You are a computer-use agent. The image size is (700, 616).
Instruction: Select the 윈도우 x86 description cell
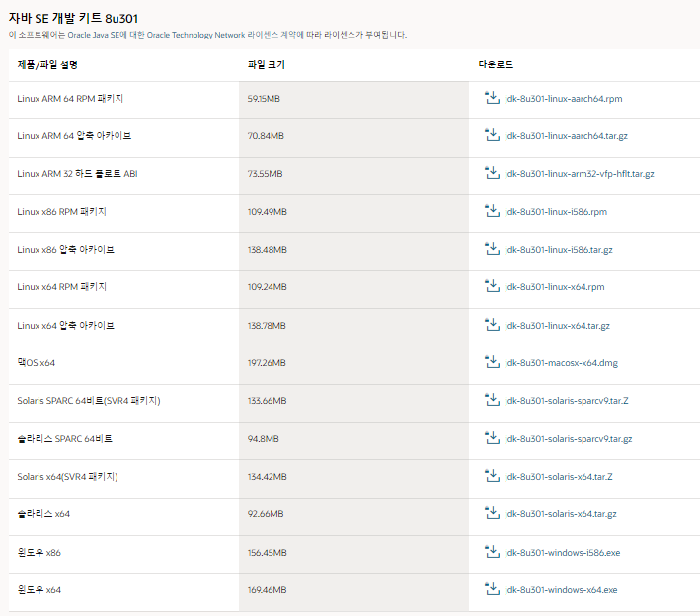pos(123,555)
